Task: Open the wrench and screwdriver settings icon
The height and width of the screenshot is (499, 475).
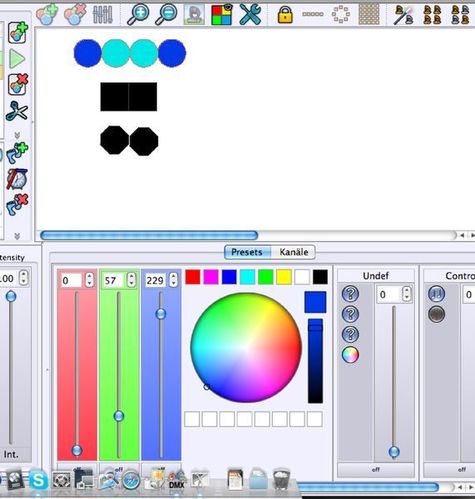Action: coord(251,14)
